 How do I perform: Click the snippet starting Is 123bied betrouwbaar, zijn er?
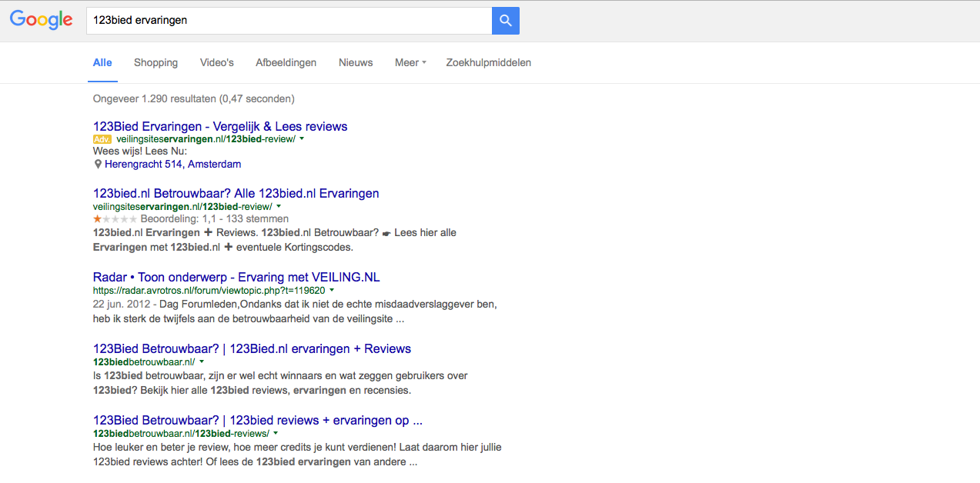280,383
